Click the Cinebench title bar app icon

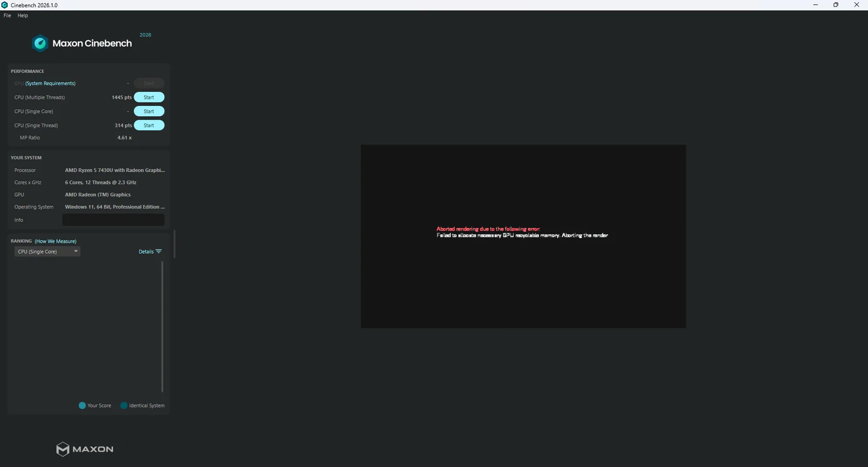4,5
